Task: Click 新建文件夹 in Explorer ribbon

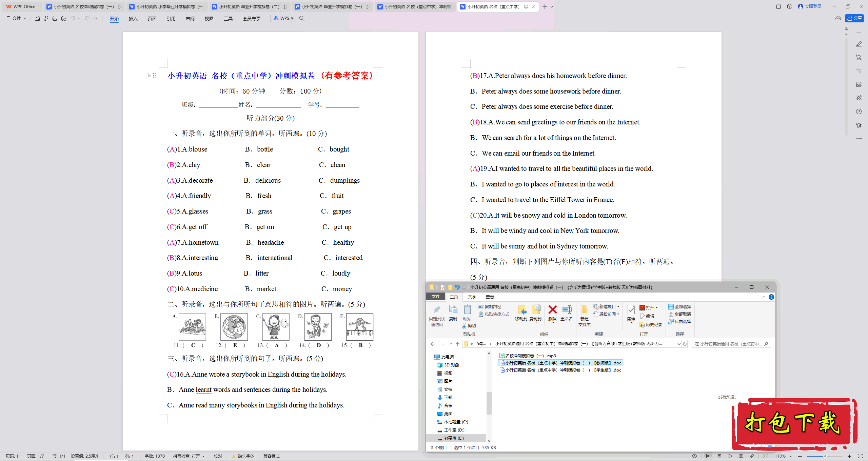Action: [584, 316]
